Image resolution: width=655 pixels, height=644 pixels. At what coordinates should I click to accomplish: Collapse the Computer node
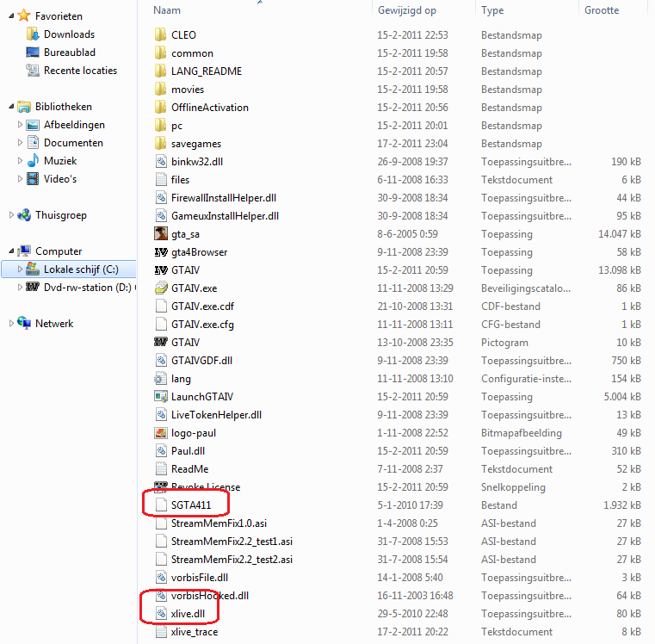[11, 251]
